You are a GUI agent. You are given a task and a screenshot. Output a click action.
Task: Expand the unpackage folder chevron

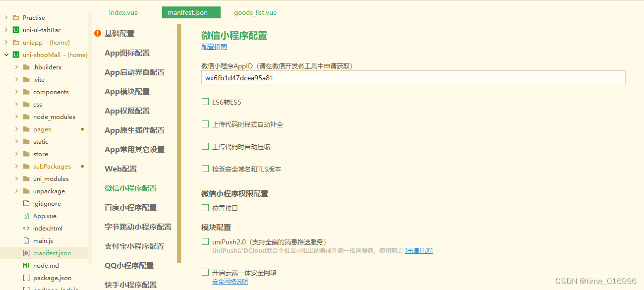click(16, 191)
